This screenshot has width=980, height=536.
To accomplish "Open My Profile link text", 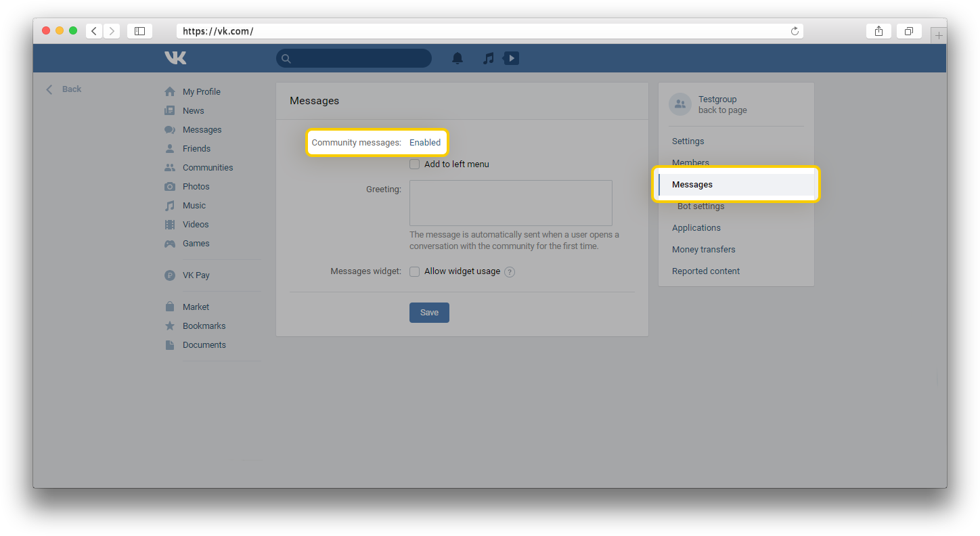I will click(x=202, y=91).
